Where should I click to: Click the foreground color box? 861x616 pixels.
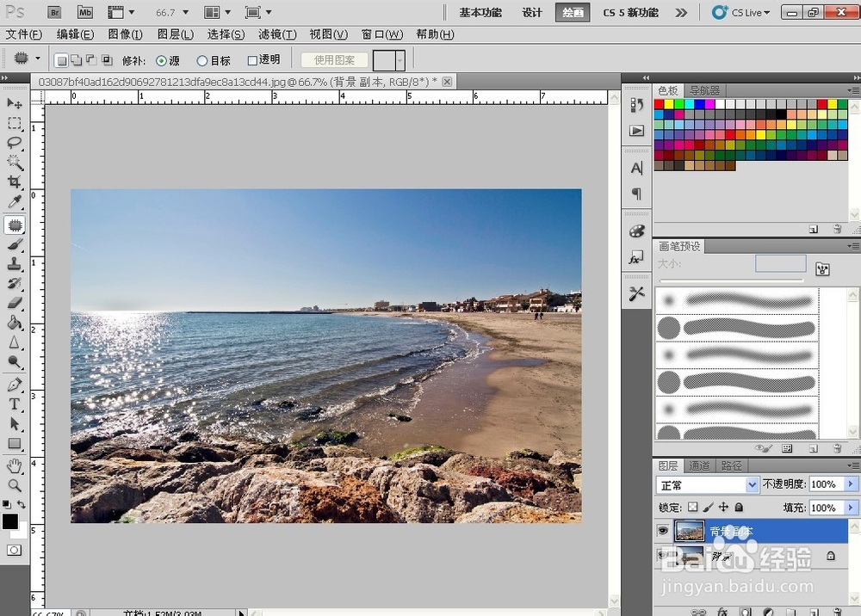[9, 521]
